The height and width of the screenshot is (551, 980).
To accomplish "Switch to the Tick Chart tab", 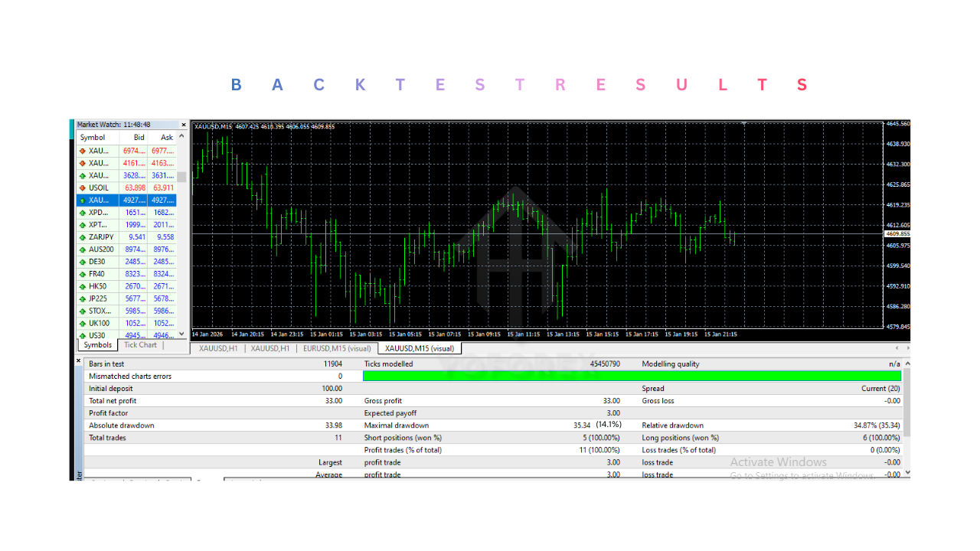I will (140, 345).
